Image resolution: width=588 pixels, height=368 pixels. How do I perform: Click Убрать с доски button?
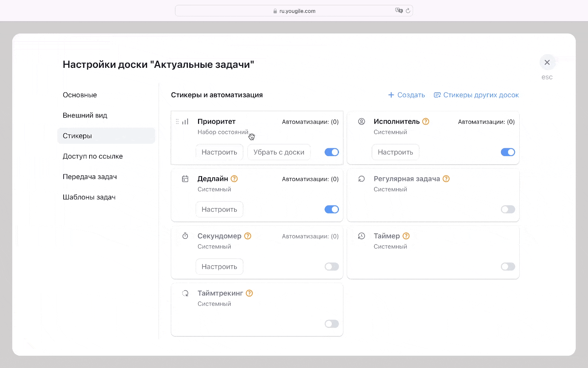pyautogui.click(x=279, y=152)
